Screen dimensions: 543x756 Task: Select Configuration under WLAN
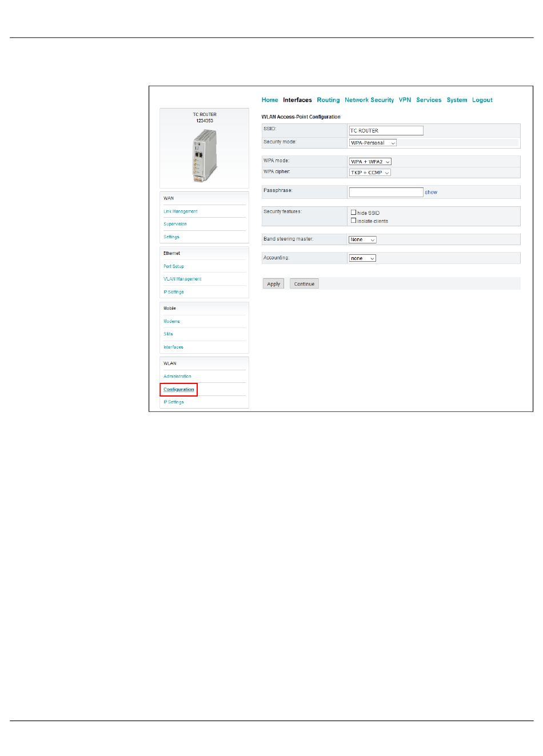point(179,390)
